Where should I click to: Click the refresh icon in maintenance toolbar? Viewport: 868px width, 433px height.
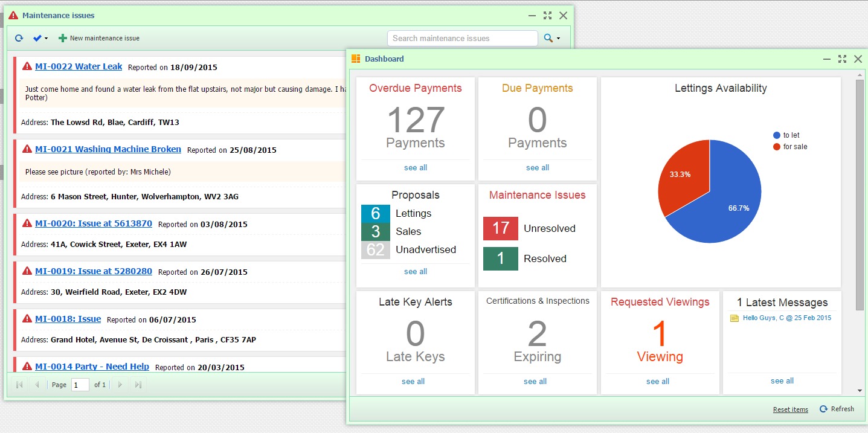(x=19, y=38)
